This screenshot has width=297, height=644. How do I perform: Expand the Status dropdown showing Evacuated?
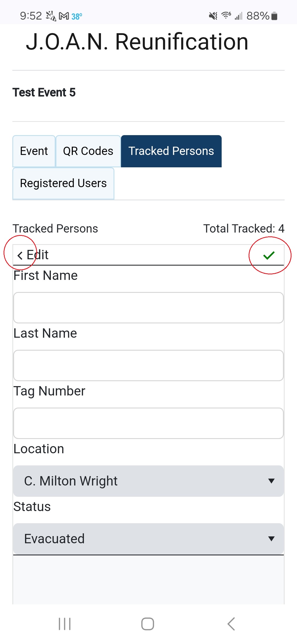point(148,539)
